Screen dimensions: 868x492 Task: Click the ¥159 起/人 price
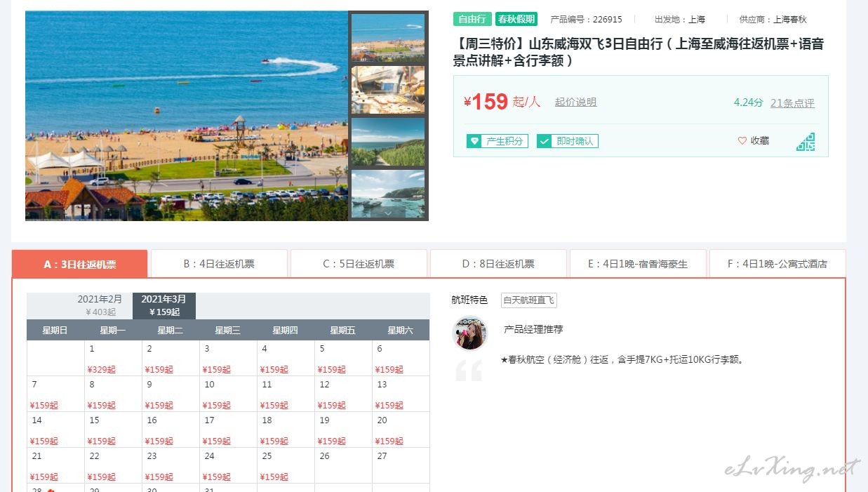[x=502, y=102]
